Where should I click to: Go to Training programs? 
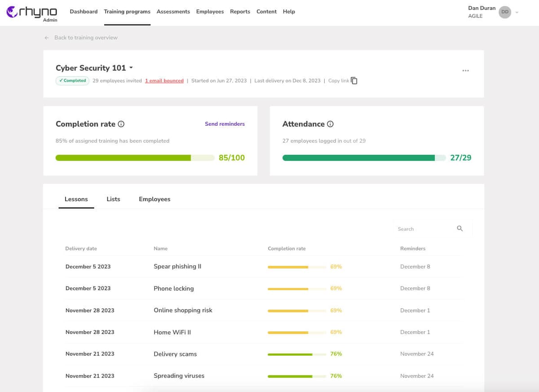click(127, 12)
